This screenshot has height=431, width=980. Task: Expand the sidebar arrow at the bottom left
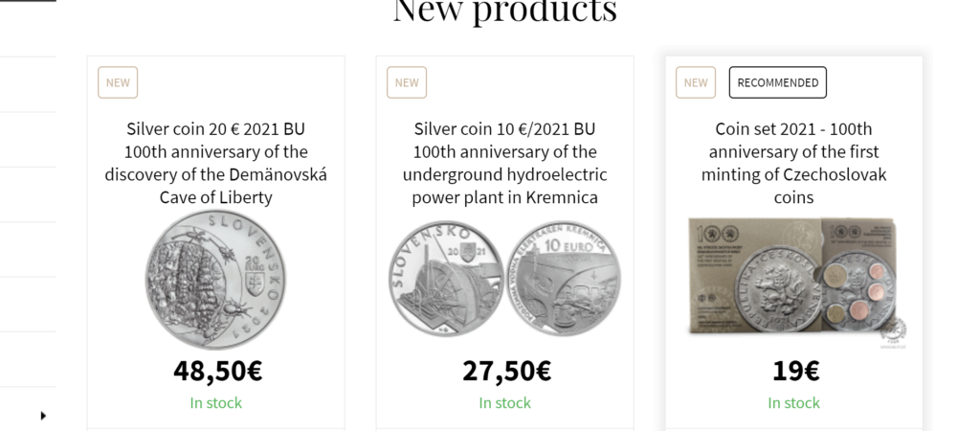click(x=43, y=416)
